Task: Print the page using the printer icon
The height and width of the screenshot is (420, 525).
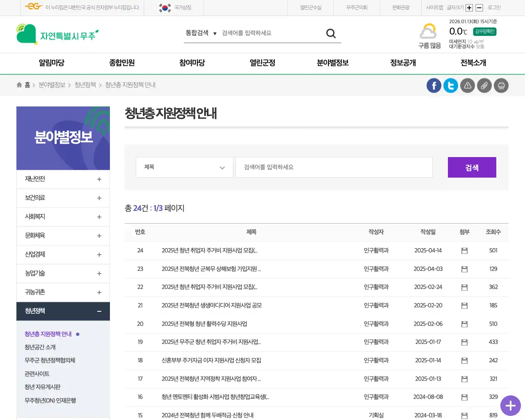Action: coord(501,85)
